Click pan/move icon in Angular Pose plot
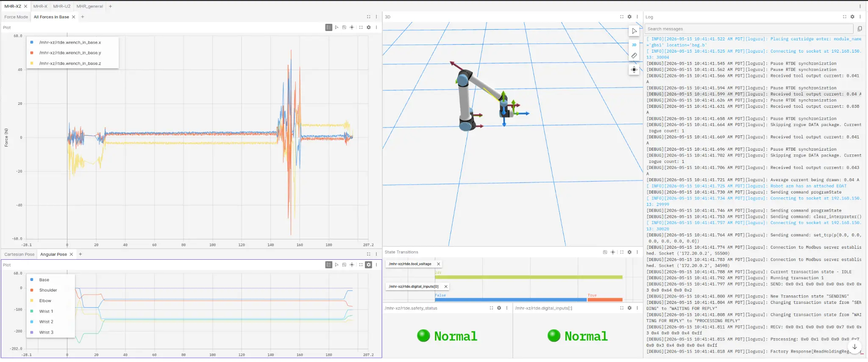Viewport: 868px width, 362px height. point(352,265)
